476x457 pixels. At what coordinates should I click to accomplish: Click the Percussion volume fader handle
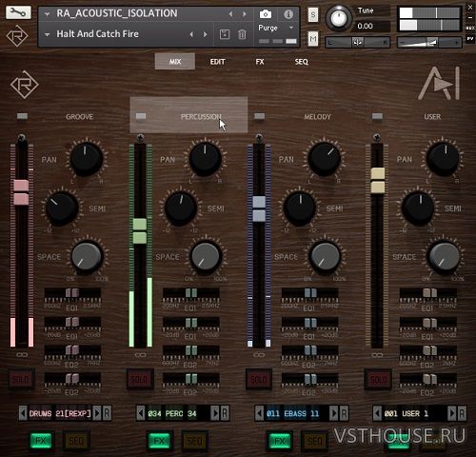(140, 231)
